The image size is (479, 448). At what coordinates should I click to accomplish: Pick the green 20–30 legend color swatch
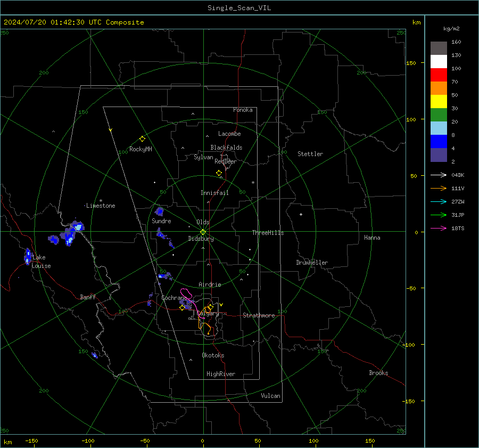(439, 115)
